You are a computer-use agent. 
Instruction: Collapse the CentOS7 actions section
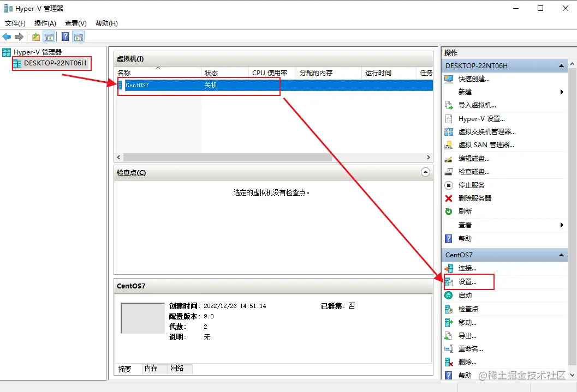pos(562,255)
